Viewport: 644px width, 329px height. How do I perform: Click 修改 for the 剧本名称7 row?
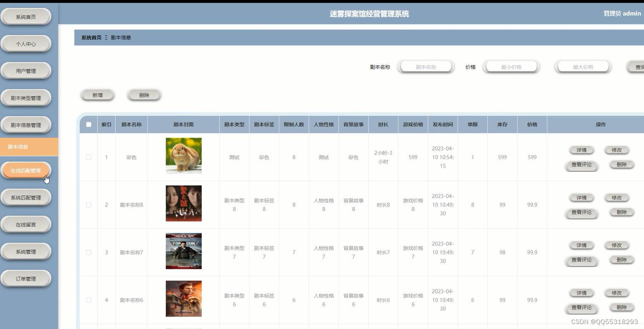point(616,245)
